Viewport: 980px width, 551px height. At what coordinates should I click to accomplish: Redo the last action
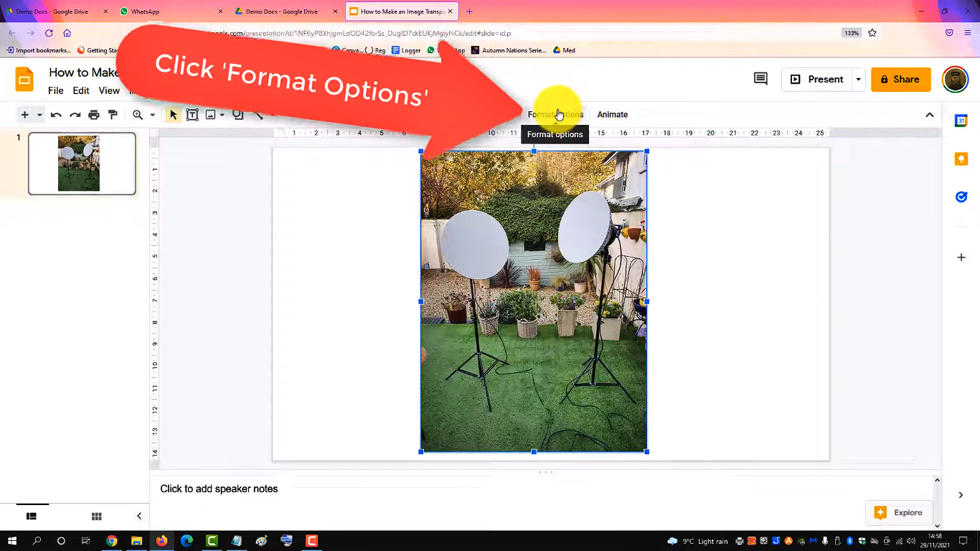click(x=75, y=115)
